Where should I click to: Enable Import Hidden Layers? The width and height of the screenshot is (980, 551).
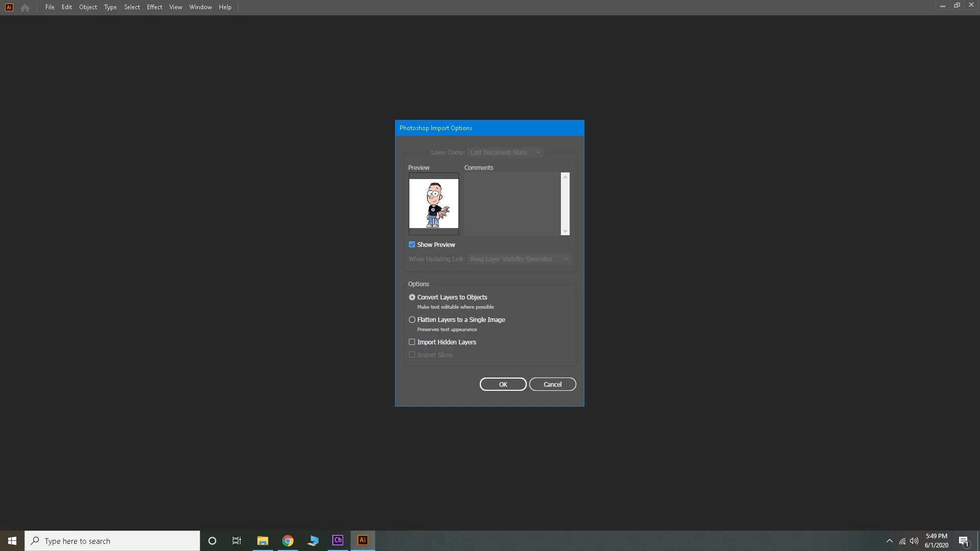coord(412,342)
